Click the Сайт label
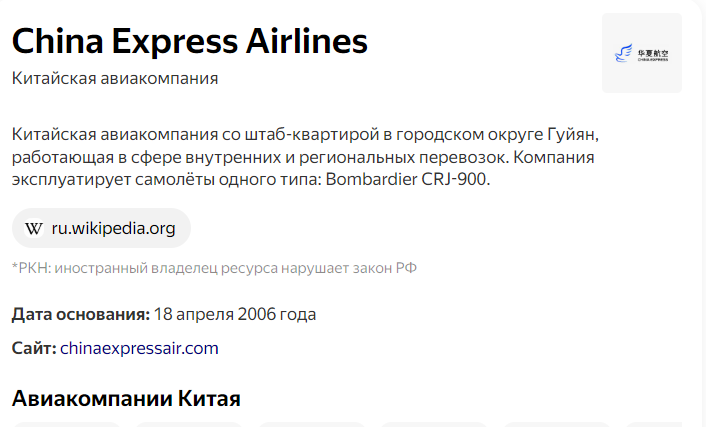The height and width of the screenshot is (427, 706). click(34, 348)
